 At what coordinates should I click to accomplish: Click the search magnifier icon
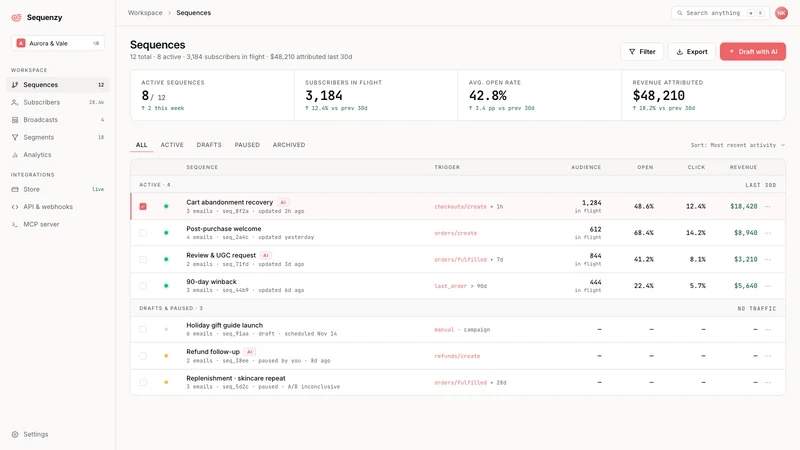[x=680, y=13]
